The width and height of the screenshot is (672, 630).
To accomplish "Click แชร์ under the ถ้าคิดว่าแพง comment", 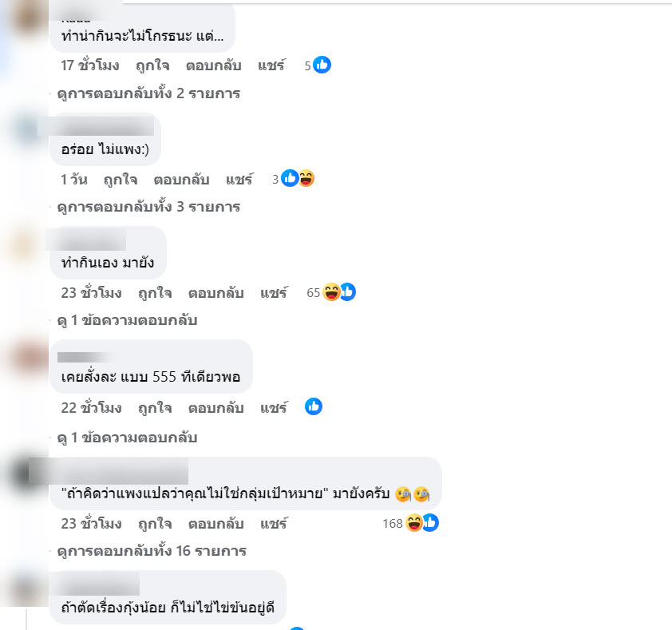I will tap(274, 524).
